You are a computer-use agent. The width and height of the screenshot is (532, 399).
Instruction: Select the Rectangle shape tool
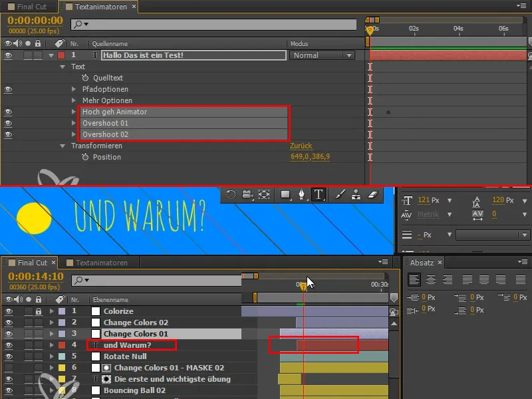click(284, 194)
